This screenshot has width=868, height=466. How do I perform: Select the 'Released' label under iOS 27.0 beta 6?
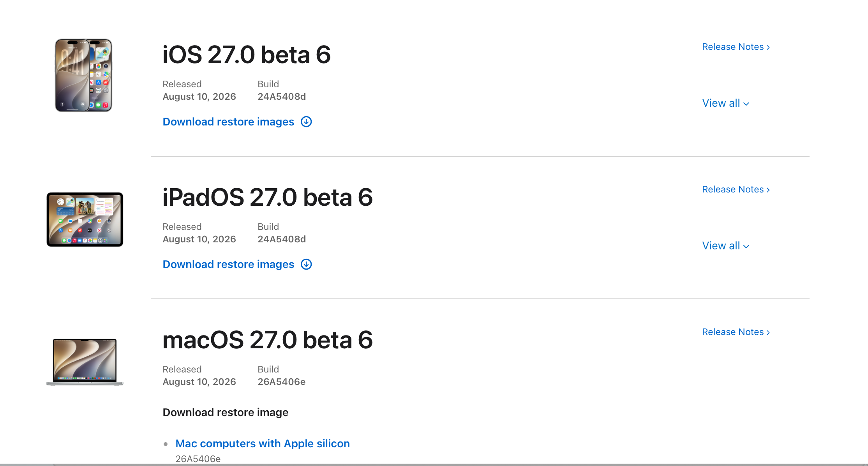point(182,84)
